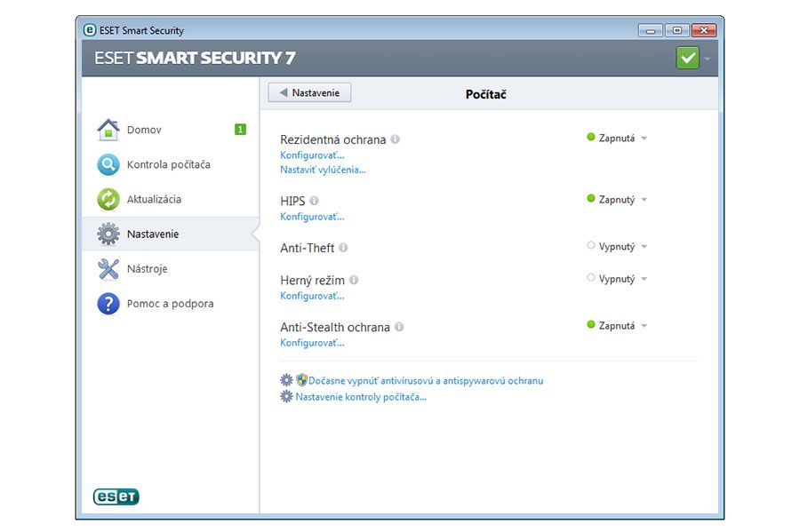The image size is (800, 532).
Task: Click the Nastavenie gear icon in sidebar
Action: coord(108,234)
